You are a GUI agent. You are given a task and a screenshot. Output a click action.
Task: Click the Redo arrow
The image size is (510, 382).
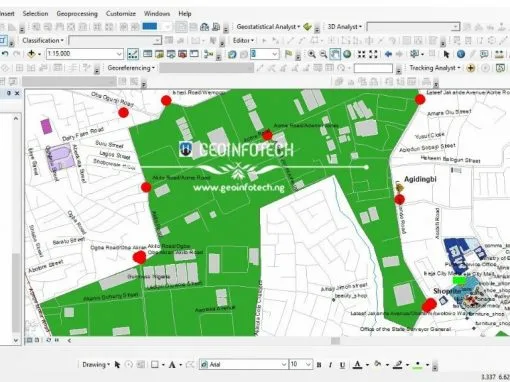[17, 54]
